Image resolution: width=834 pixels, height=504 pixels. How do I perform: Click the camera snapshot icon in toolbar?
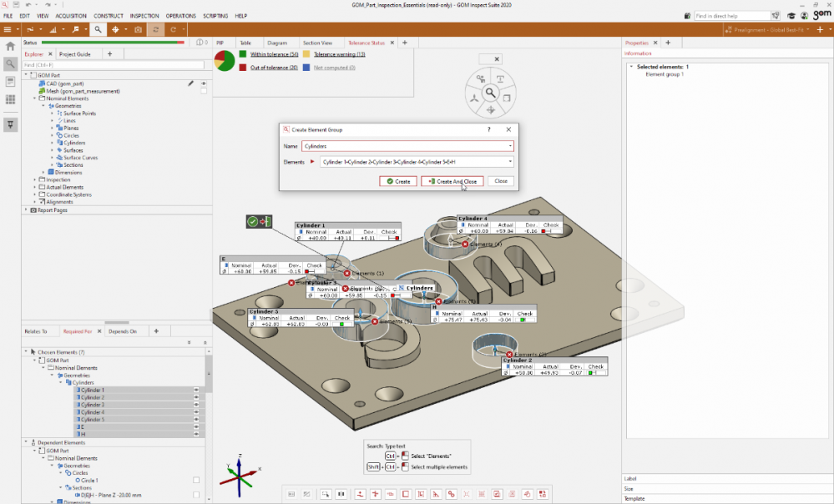138,29
